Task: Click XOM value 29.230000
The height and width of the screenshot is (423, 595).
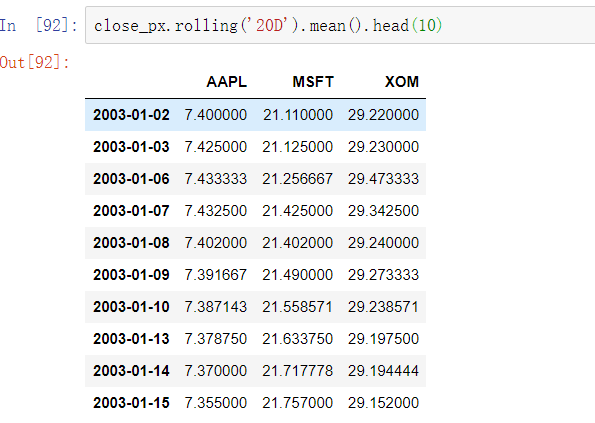Action: click(x=383, y=147)
